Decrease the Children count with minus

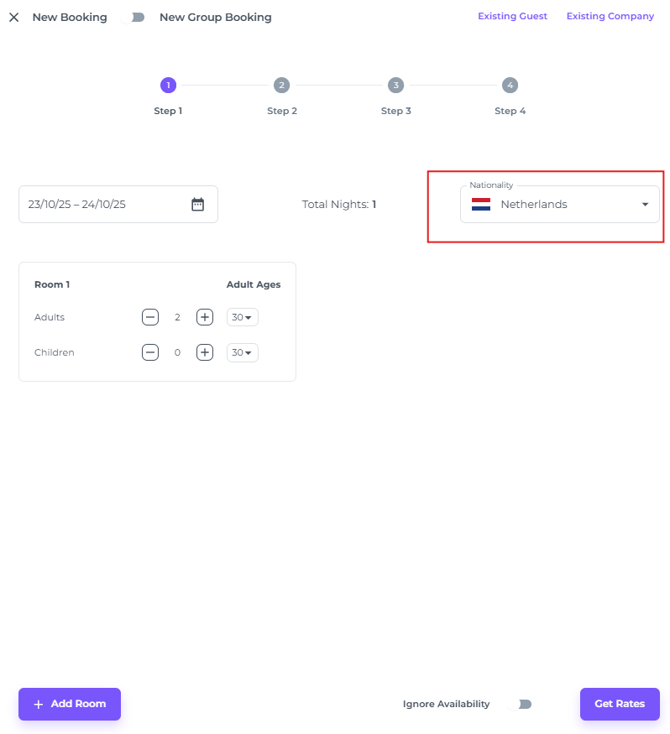[x=150, y=352]
